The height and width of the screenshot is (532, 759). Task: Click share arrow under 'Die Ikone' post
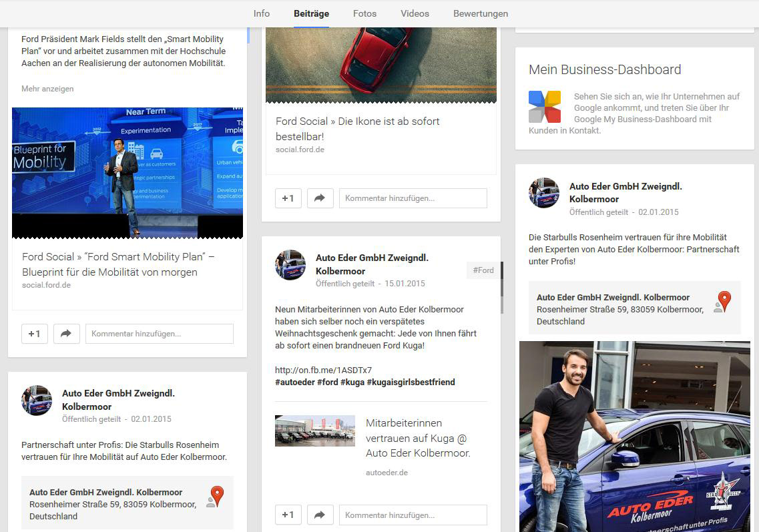(320, 198)
